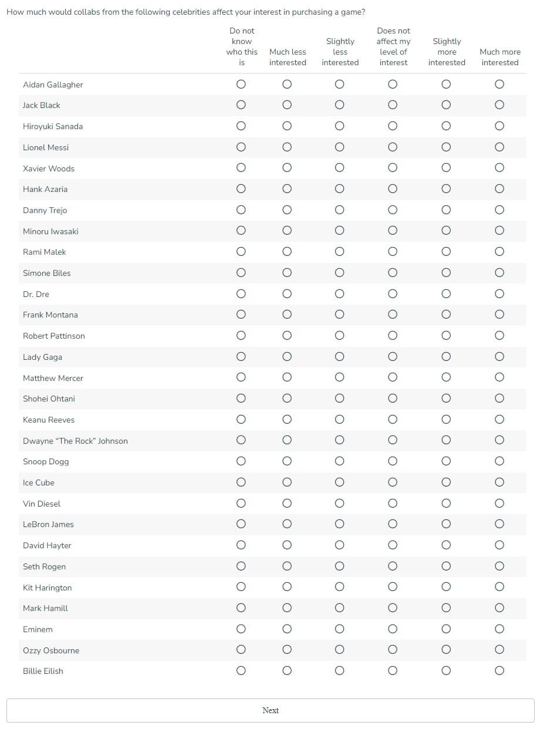Choose 'Slightly less interested' for Vin Diesel

(x=339, y=504)
